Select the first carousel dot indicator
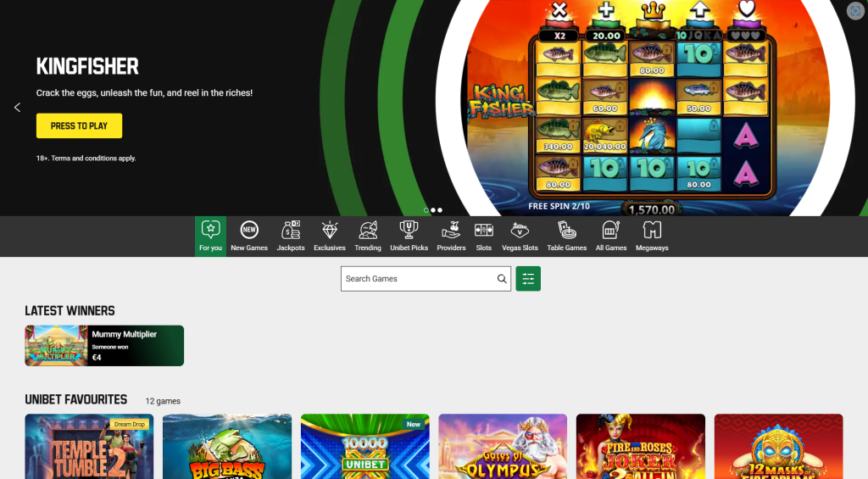The width and height of the screenshot is (868, 479). point(426,210)
